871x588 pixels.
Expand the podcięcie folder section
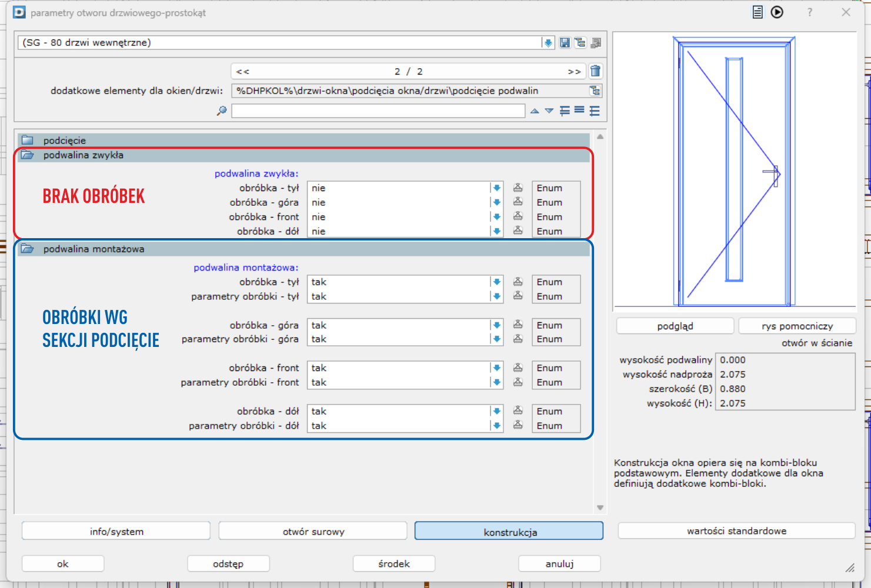click(x=27, y=141)
